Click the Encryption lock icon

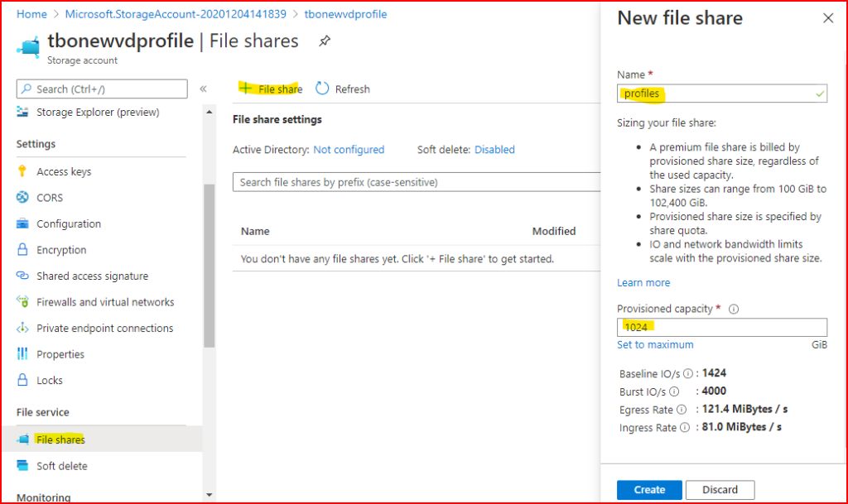[x=22, y=250]
